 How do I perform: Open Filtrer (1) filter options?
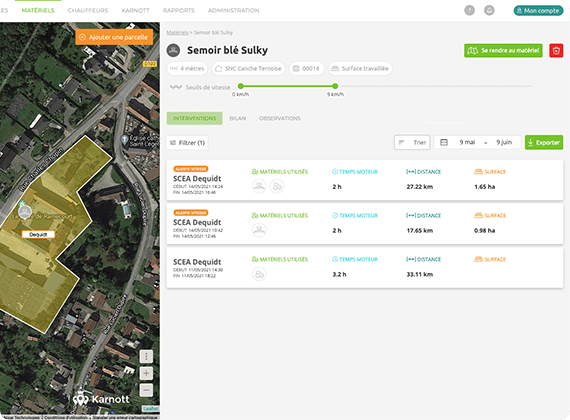(x=187, y=143)
